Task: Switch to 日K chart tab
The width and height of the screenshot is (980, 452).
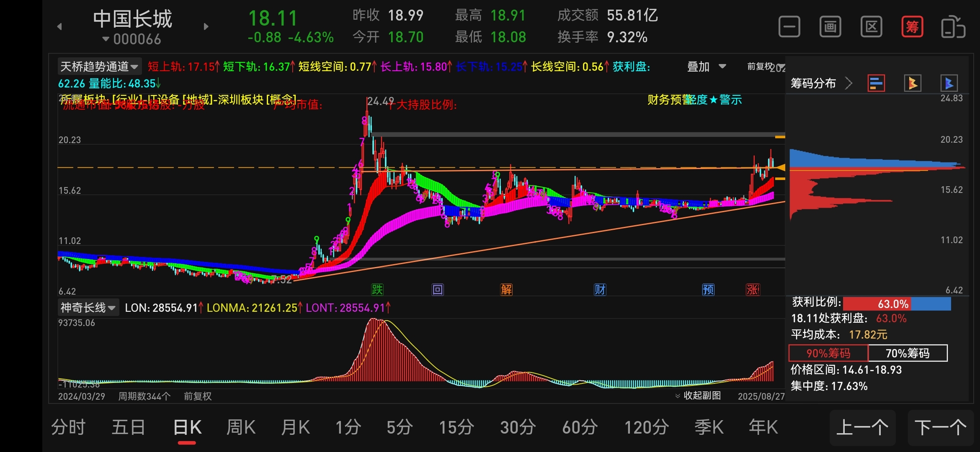Action: tap(187, 428)
